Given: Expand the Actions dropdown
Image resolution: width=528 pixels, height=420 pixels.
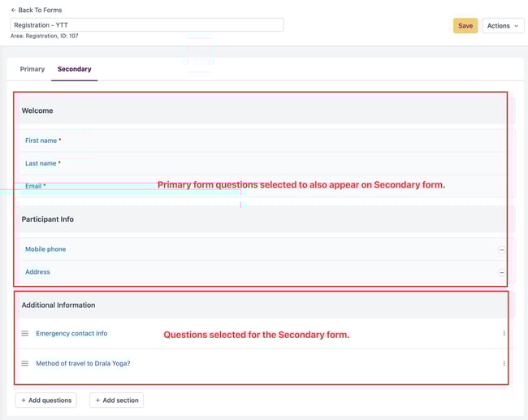Looking at the screenshot, I should [503, 26].
